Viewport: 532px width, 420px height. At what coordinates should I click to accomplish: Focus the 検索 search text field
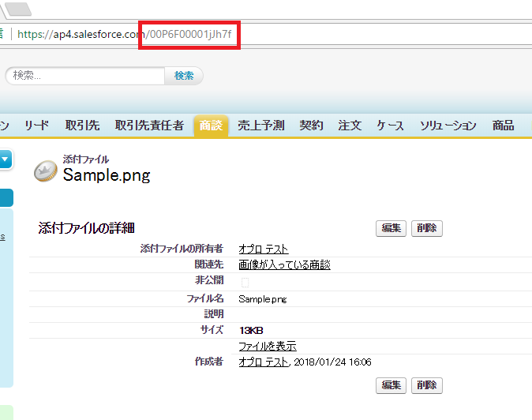(x=85, y=76)
